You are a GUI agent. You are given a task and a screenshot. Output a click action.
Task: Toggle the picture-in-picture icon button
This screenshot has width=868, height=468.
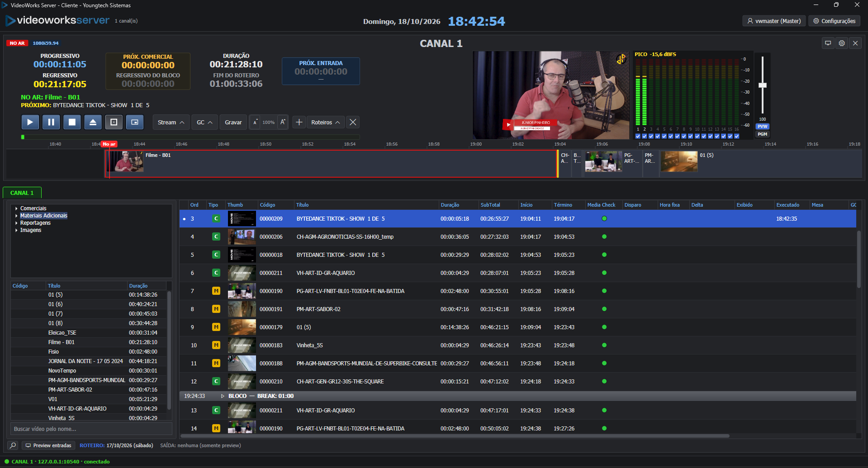click(135, 122)
